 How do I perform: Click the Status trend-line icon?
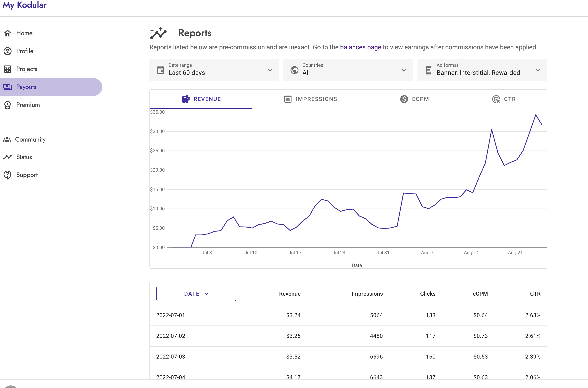pos(8,157)
